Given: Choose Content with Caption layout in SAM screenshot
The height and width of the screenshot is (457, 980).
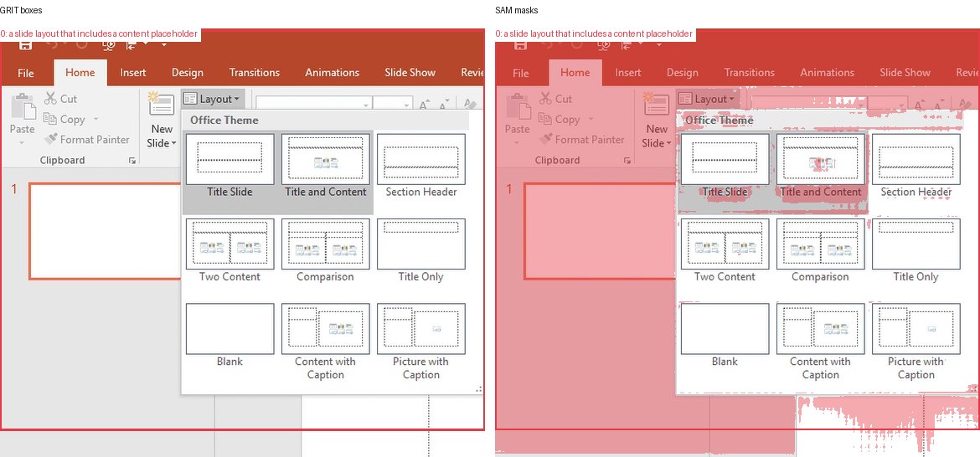Looking at the screenshot, I should (821, 342).
